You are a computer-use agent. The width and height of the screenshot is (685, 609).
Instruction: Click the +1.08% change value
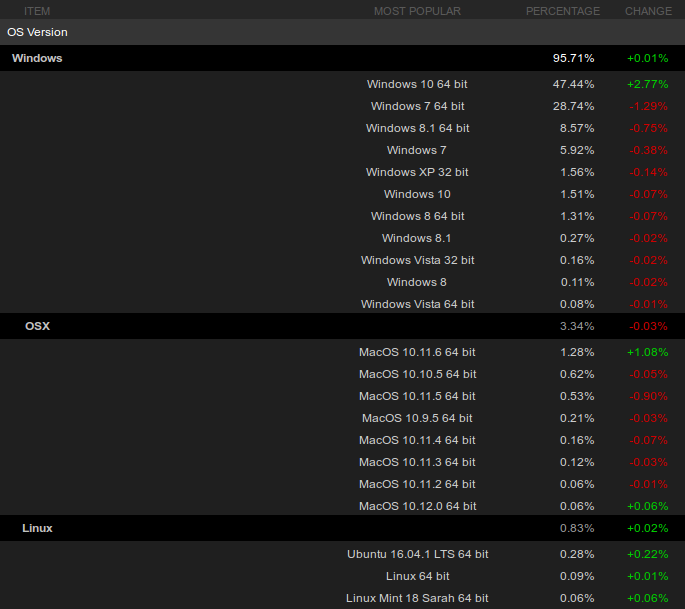(647, 352)
